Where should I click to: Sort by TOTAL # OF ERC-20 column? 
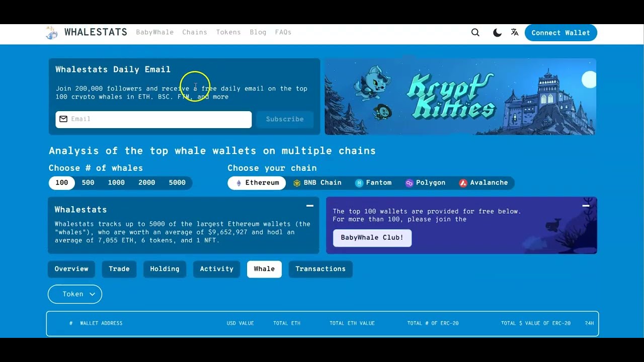click(433, 323)
